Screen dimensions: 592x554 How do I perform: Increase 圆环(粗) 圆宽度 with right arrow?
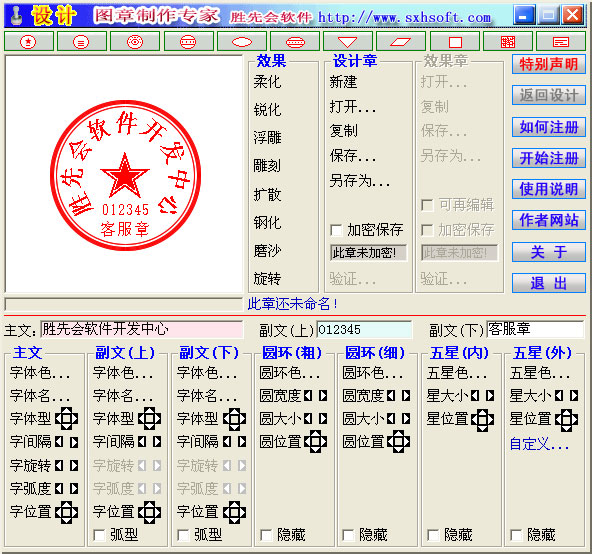[323, 395]
